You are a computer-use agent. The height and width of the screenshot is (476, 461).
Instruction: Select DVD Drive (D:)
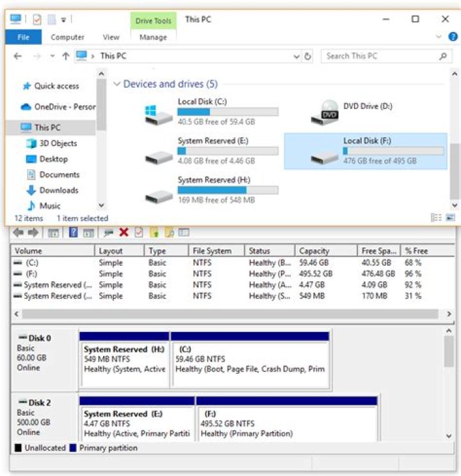(352, 112)
